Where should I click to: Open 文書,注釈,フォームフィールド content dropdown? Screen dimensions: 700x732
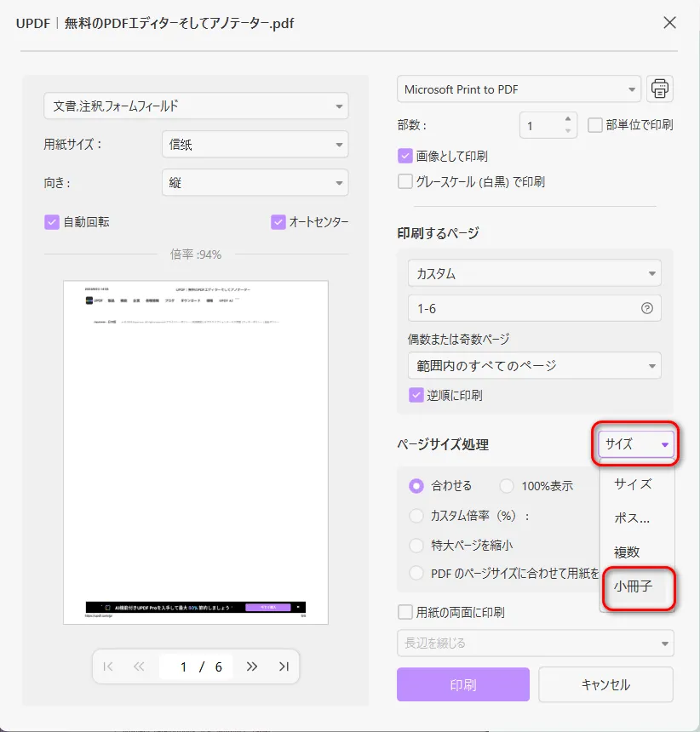(x=196, y=106)
